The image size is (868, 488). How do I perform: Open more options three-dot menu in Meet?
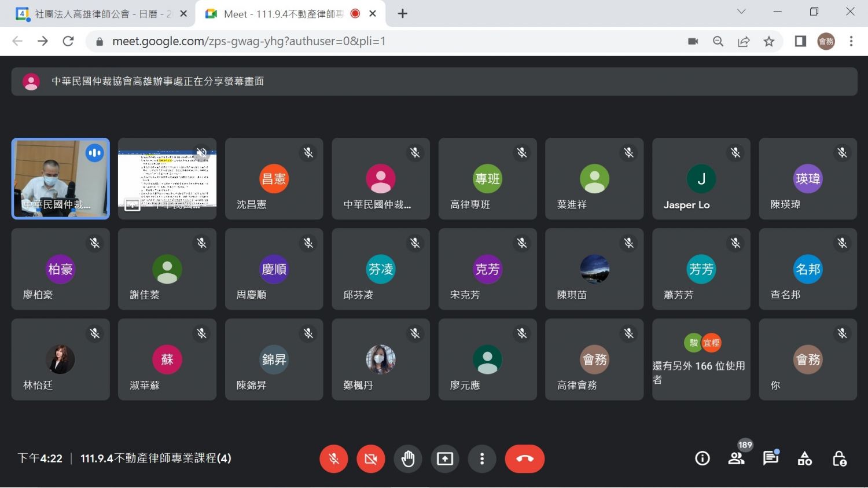coord(482,459)
